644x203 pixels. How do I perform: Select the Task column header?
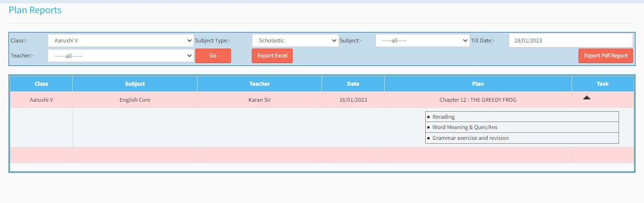click(603, 84)
